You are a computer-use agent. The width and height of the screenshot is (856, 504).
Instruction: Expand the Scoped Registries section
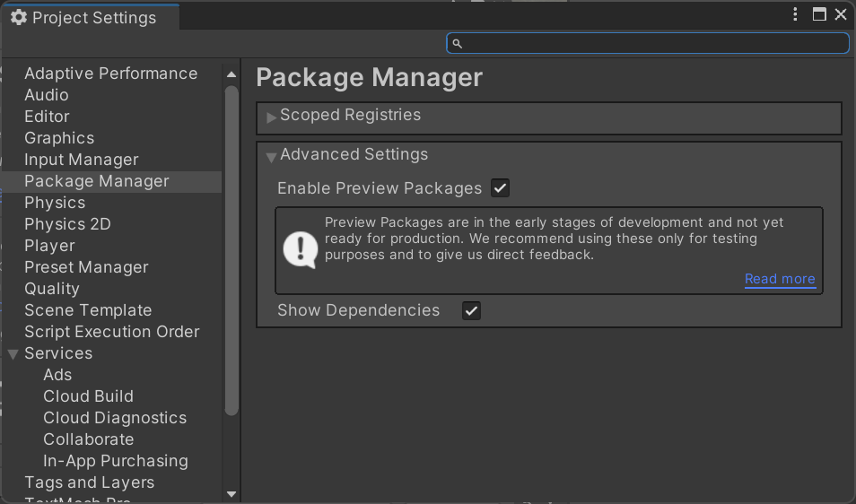(272, 117)
